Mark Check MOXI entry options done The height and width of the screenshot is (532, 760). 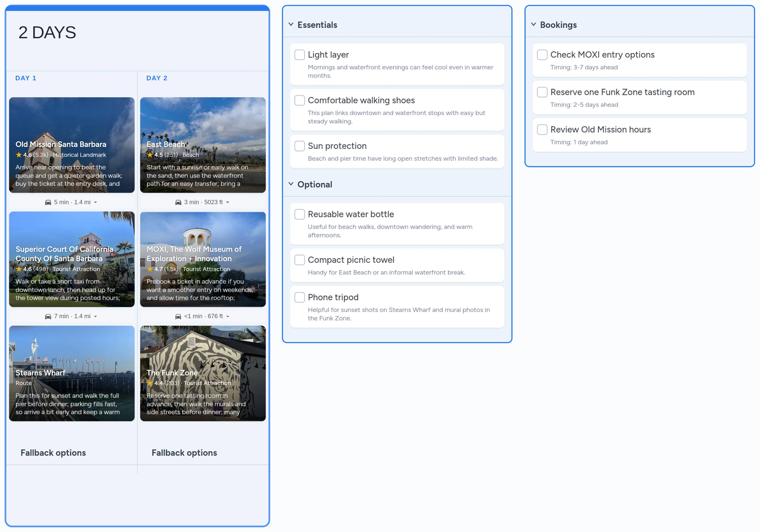pos(542,55)
